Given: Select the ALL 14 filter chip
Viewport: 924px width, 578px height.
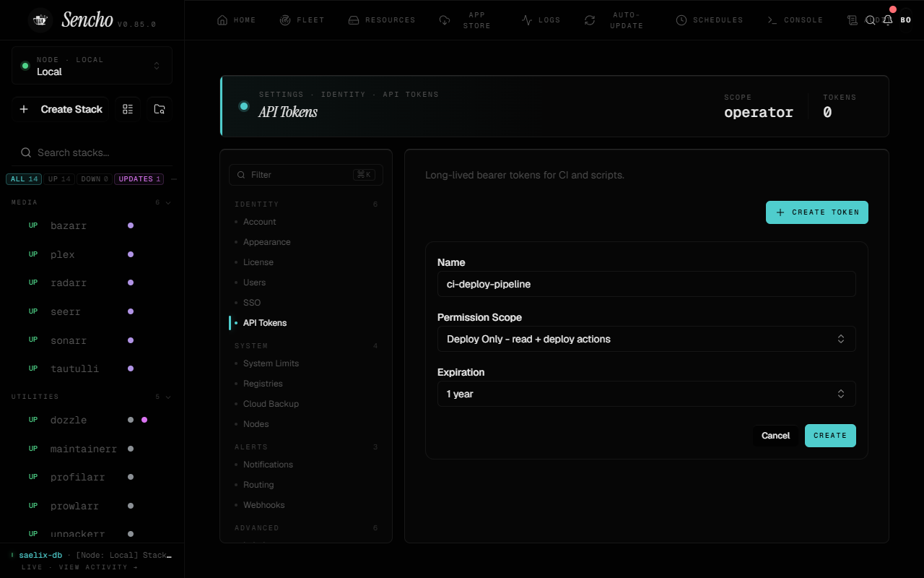Looking at the screenshot, I should point(24,179).
